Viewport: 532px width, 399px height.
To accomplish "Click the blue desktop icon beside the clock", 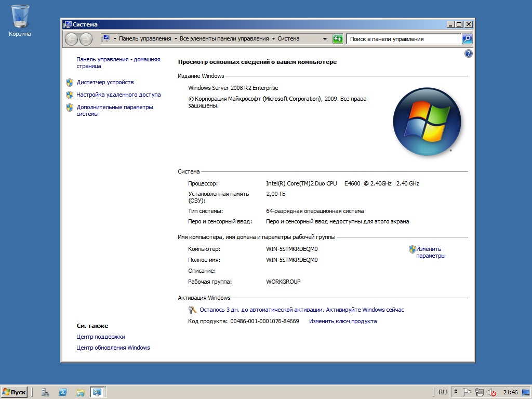I will coord(526,393).
